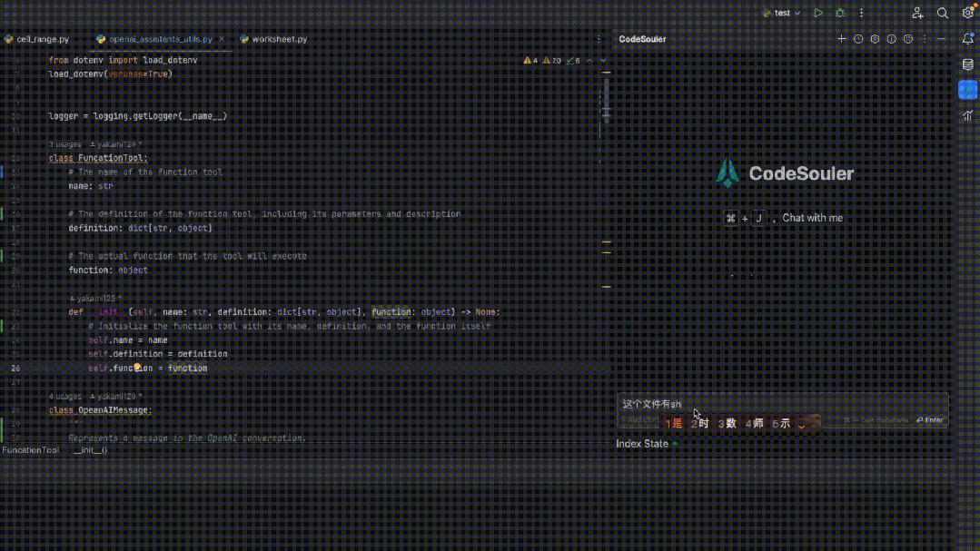Open the Notifications bell icon
This screenshot has width=980, height=551.
966,39
